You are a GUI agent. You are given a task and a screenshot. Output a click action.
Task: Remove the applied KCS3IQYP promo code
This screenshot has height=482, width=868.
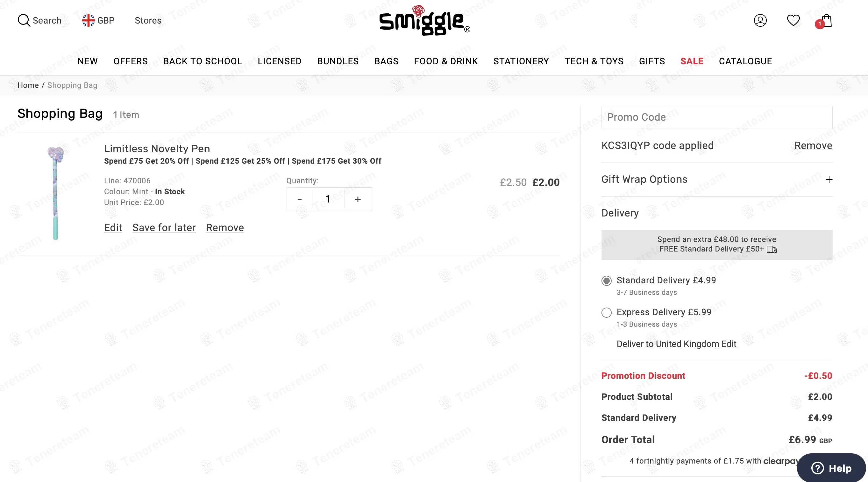point(813,145)
